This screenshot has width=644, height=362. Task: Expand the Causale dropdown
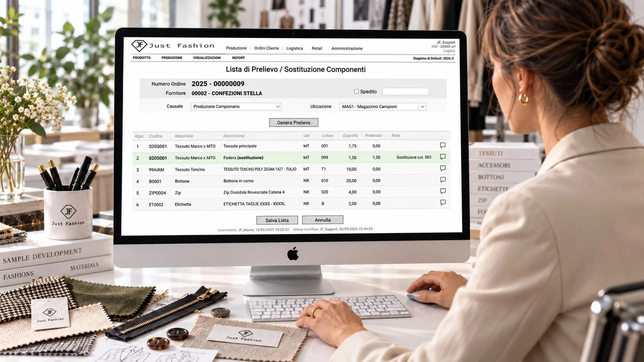[236, 107]
